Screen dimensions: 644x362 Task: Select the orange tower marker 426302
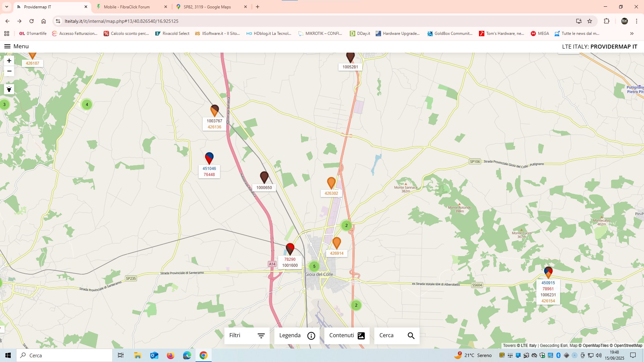(331, 183)
